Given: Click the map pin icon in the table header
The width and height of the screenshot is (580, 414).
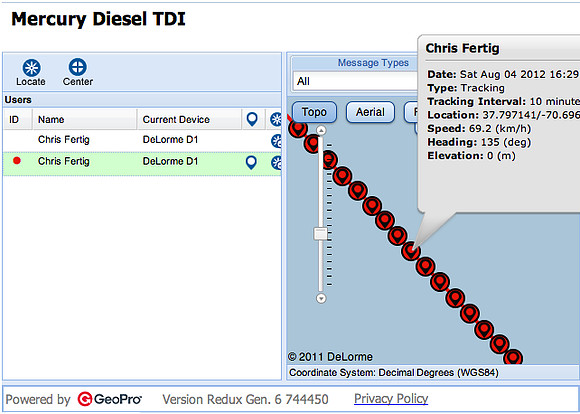Looking at the screenshot, I should pos(252,119).
